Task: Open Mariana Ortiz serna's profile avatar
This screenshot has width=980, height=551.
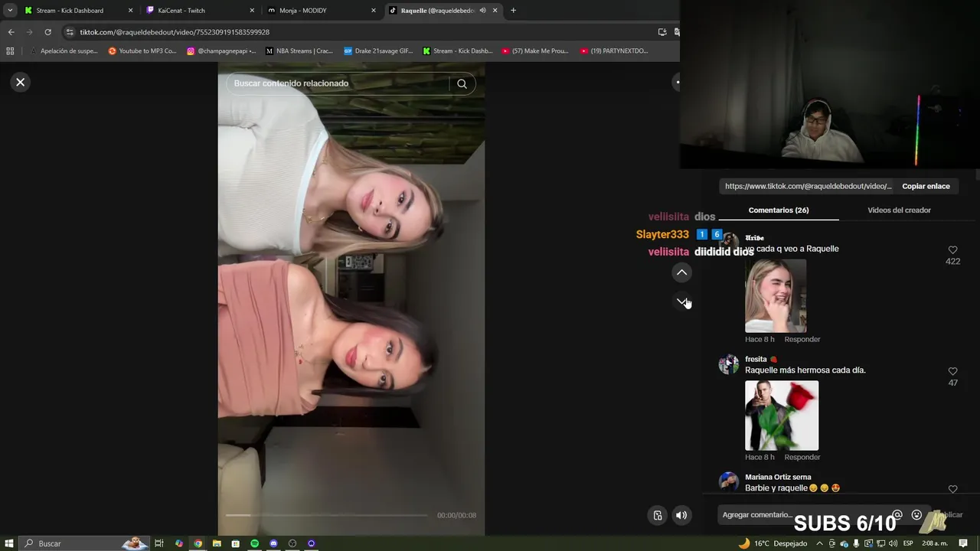Action: point(728,481)
